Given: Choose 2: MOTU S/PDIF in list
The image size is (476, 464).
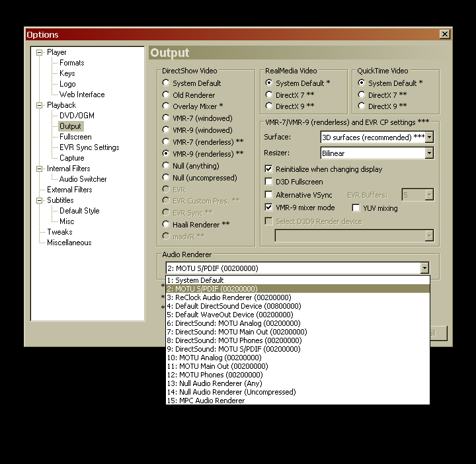Looking at the screenshot, I should coord(297,289).
